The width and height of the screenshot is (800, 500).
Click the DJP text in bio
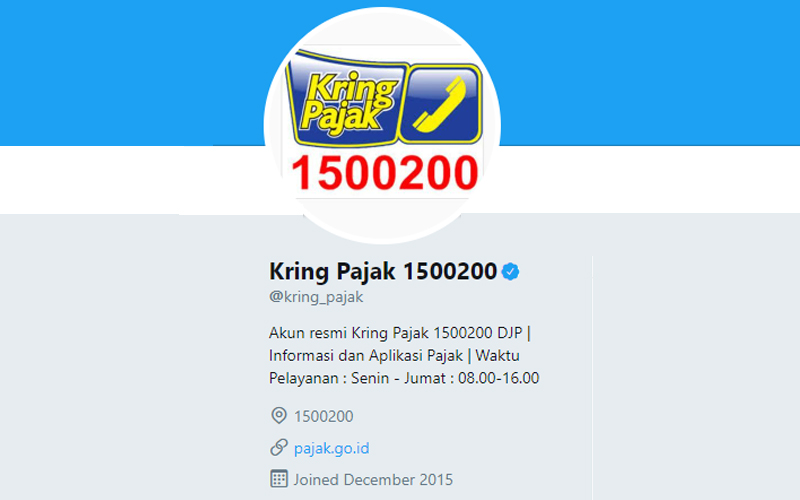pyautogui.click(x=510, y=333)
